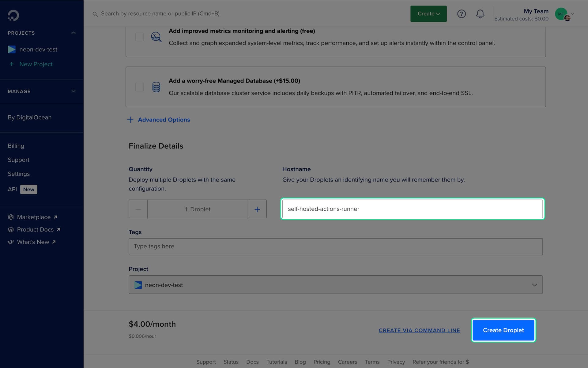Collapse the MANAGE sidebar section
Viewport: 588px width, 368px height.
73,91
